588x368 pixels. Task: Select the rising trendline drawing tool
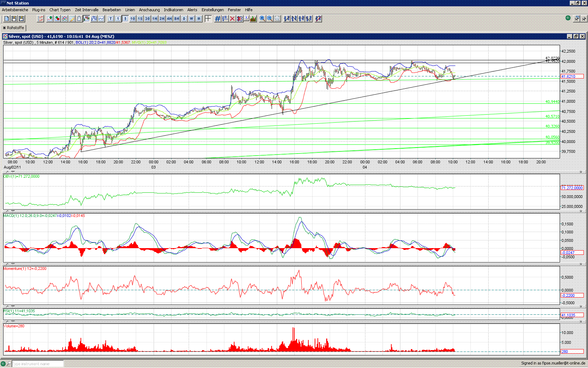coord(287,19)
